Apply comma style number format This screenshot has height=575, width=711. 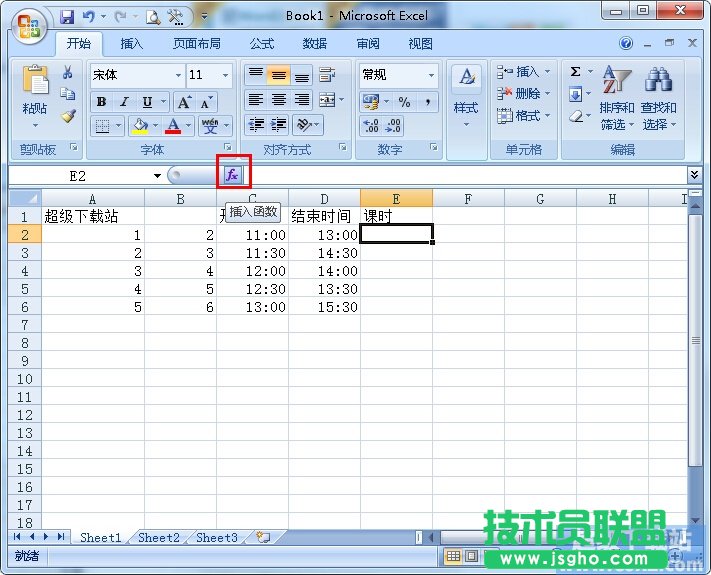[427, 102]
